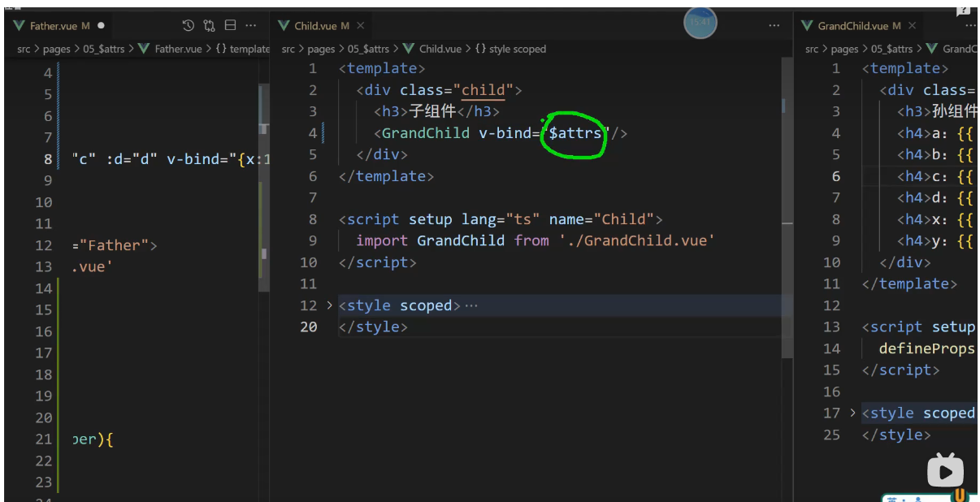Screen dimensions: 980x502
Task: Open 'src' breadcrumb in Father.vue editor
Action: coord(24,49)
